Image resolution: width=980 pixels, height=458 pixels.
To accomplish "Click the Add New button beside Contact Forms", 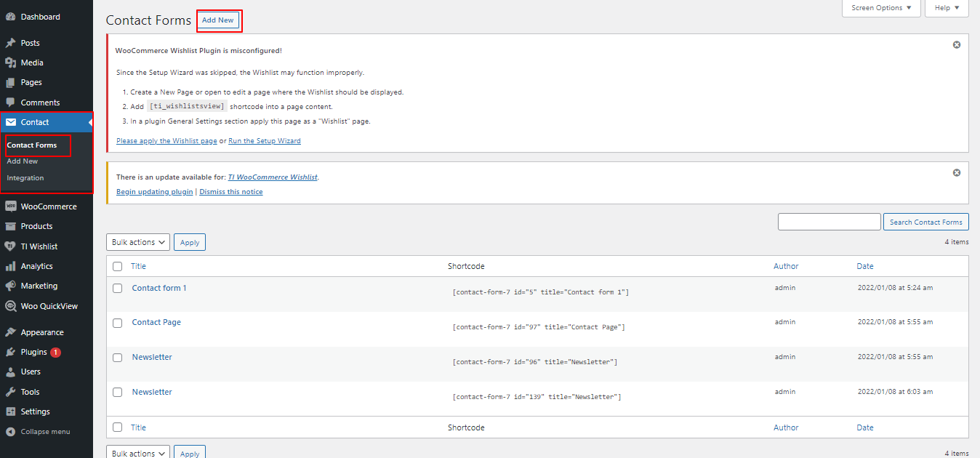I will 218,20.
